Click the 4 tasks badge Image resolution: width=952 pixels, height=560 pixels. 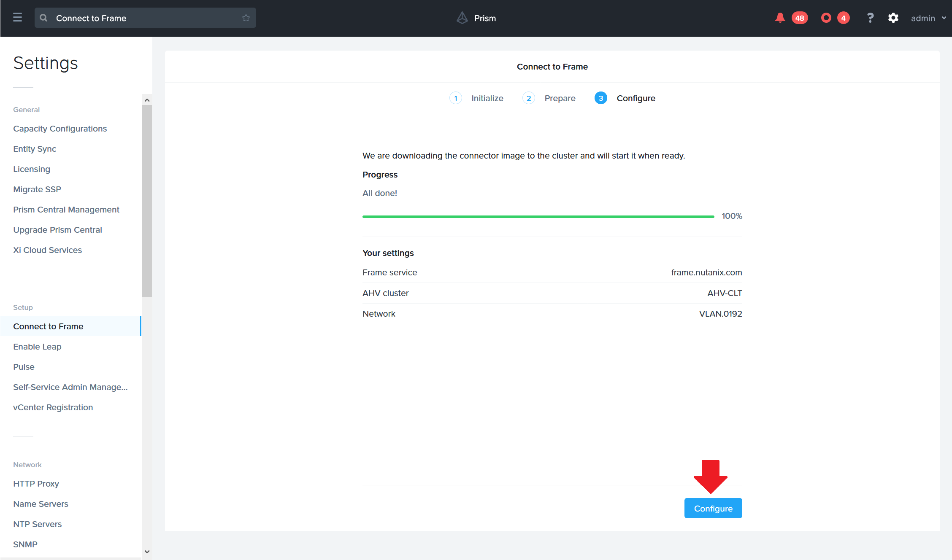843,18
